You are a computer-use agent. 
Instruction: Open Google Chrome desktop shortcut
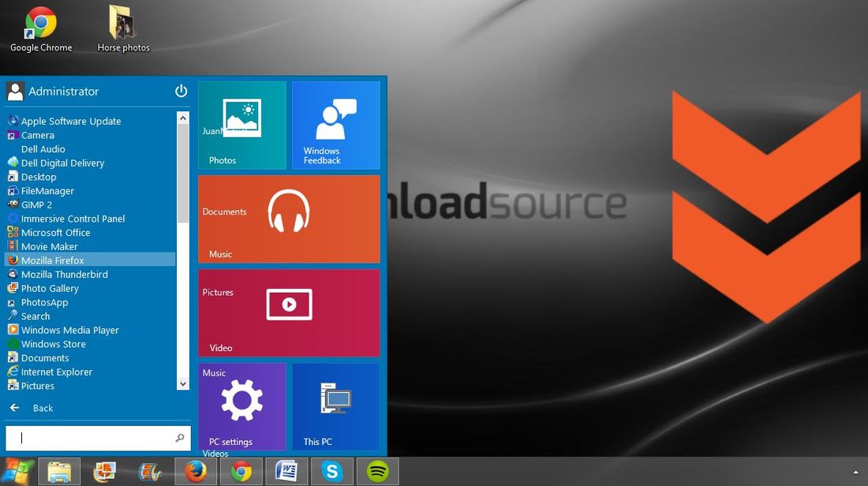[x=41, y=28]
